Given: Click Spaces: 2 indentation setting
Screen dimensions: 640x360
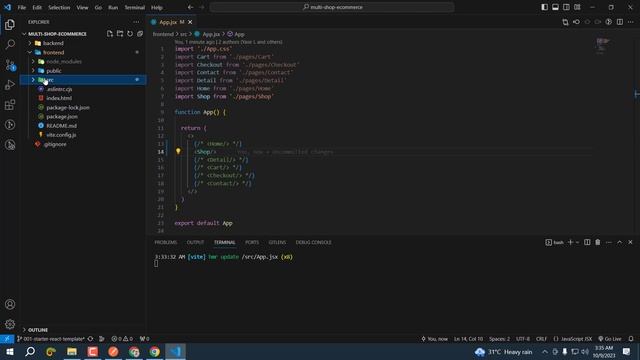Looking at the screenshot, I should pyautogui.click(x=499, y=339).
